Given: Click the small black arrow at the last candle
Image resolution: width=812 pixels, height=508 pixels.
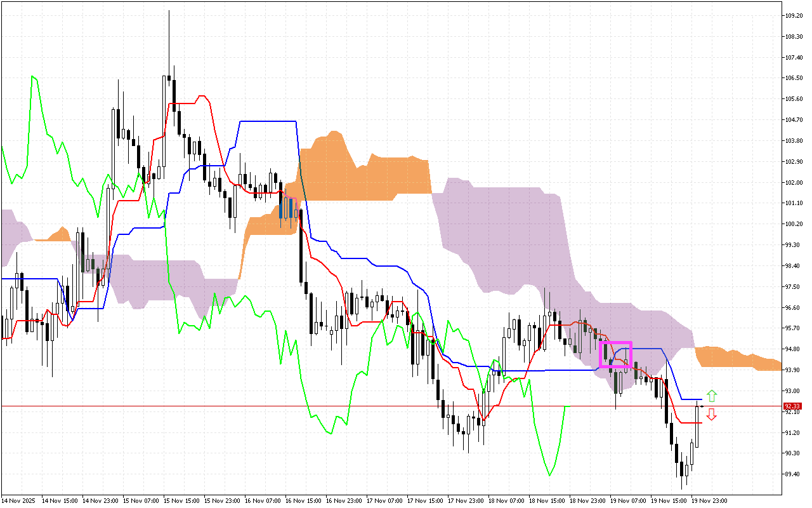Looking at the screenshot, I should click(702, 406).
